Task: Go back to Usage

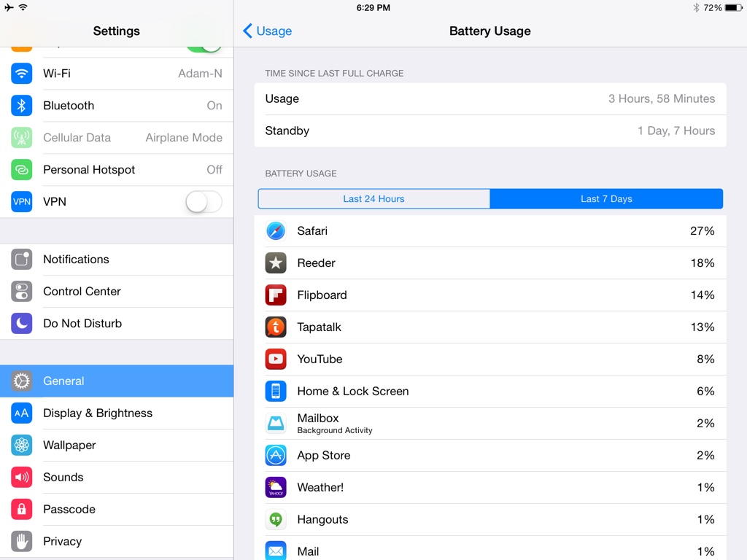Action: (268, 31)
